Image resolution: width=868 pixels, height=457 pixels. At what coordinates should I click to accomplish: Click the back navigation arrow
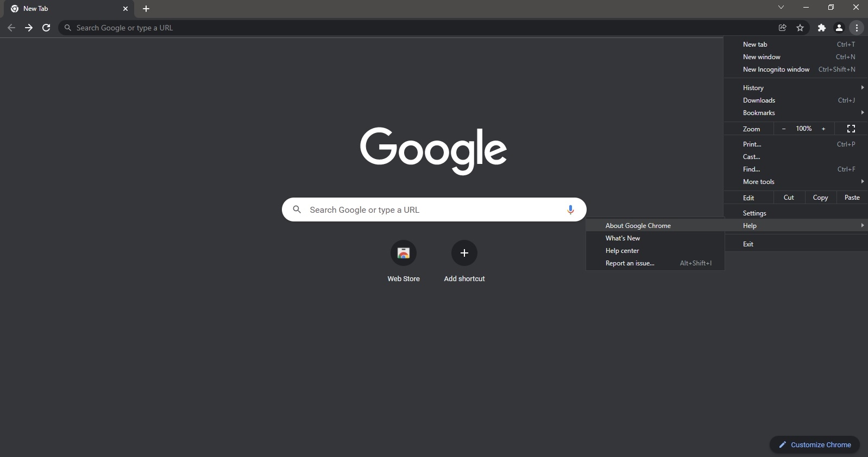(11, 28)
